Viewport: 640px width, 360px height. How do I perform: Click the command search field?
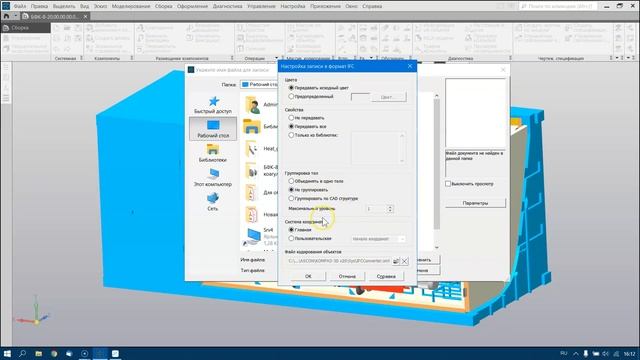click(559, 6)
